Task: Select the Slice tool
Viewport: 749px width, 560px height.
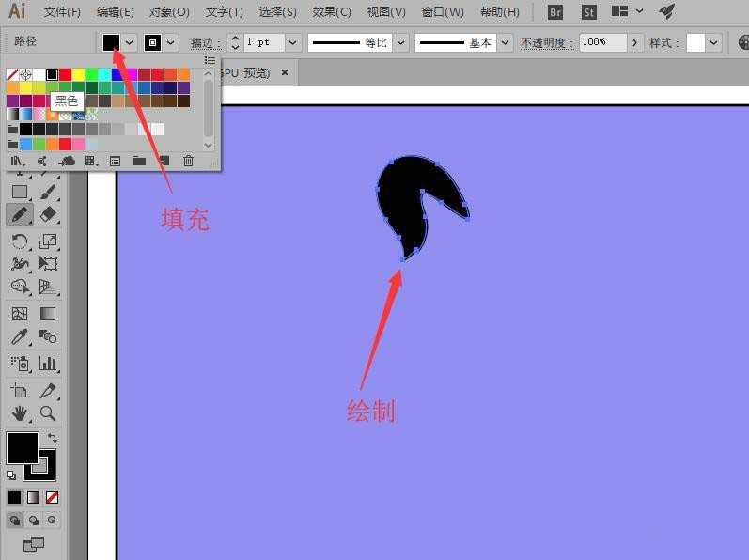Action: 48,391
